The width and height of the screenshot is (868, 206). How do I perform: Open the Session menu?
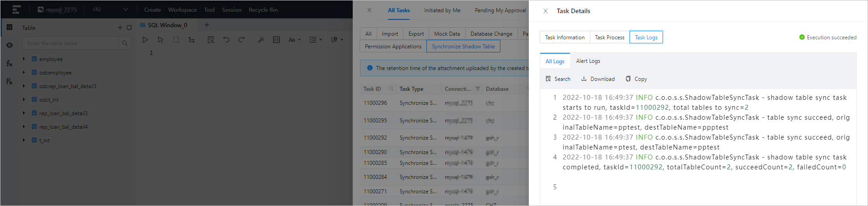[232, 9]
